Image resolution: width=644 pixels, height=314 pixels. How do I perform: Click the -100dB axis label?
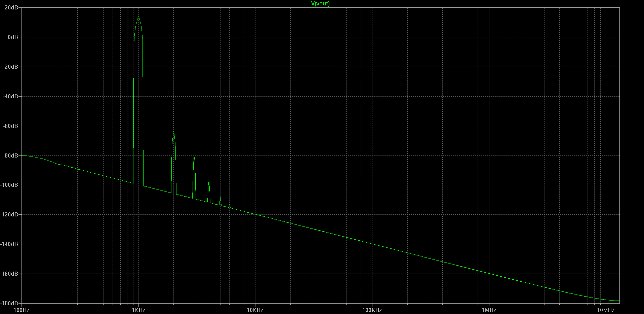pos(9,185)
